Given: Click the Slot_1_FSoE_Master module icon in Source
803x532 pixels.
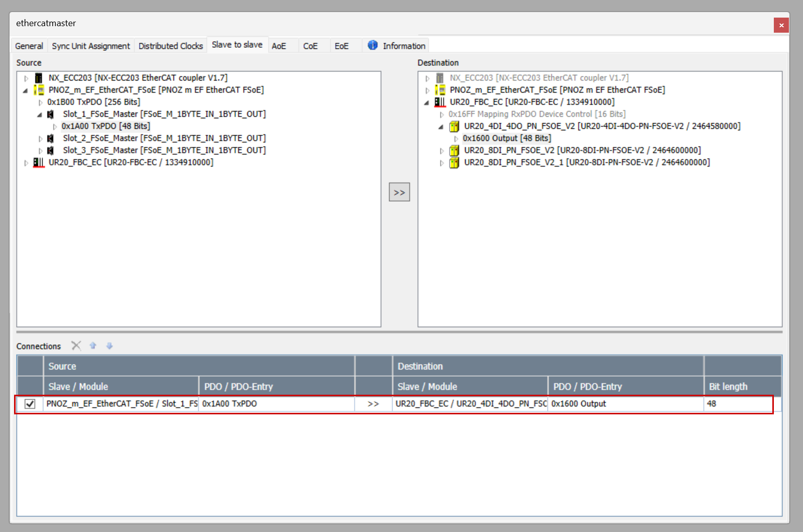Looking at the screenshot, I should [x=50, y=114].
